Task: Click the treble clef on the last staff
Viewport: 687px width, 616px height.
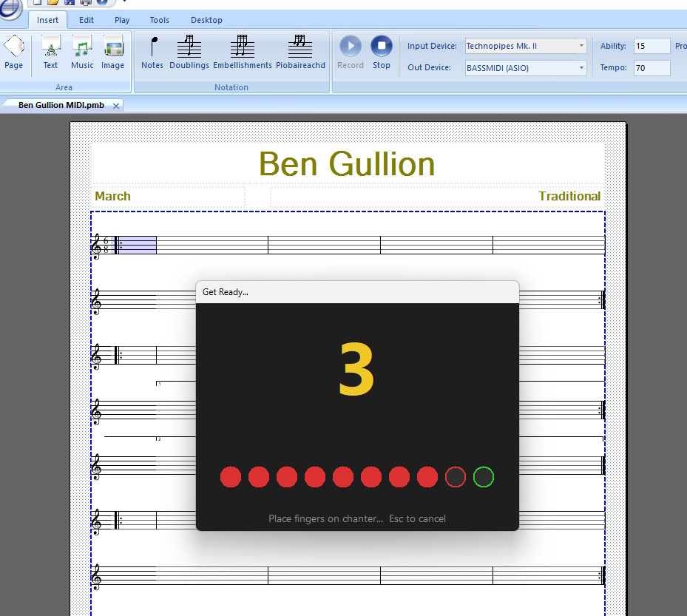Action: [96, 577]
